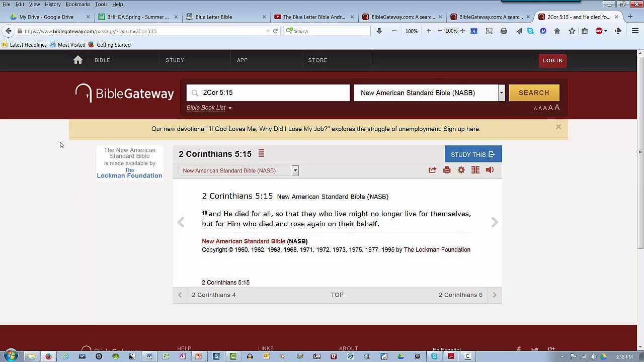The height and width of the screenshot is (362, 644).
Task: Go to 2 Corinthians 6 chapter link
Action: [x=460, y=295]
